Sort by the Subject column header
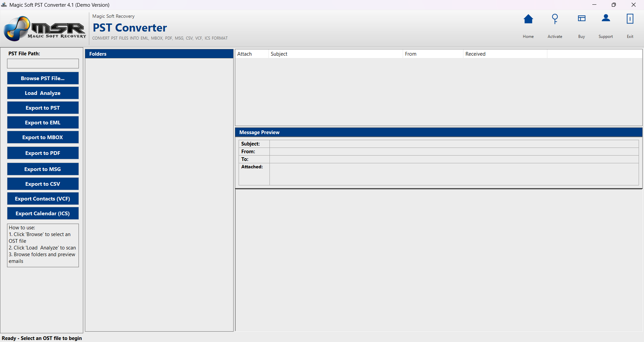The width and height of the screenshot is (644, 342). pos(336,54)
